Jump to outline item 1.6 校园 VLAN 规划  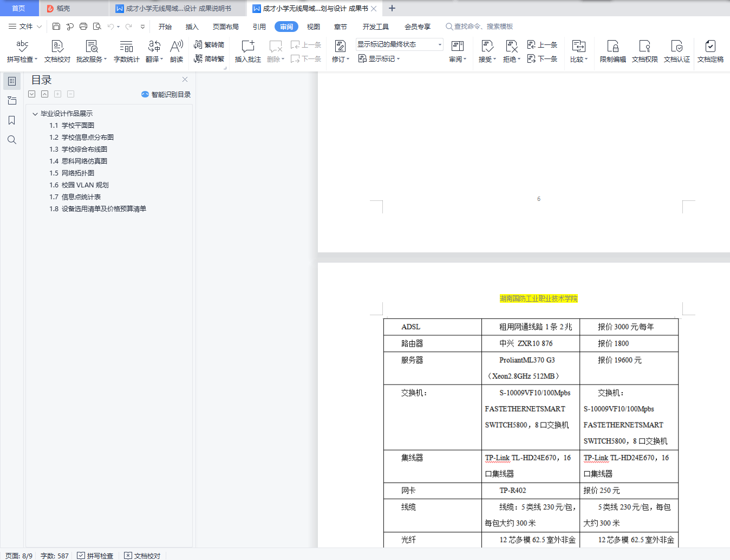[79, 185]
